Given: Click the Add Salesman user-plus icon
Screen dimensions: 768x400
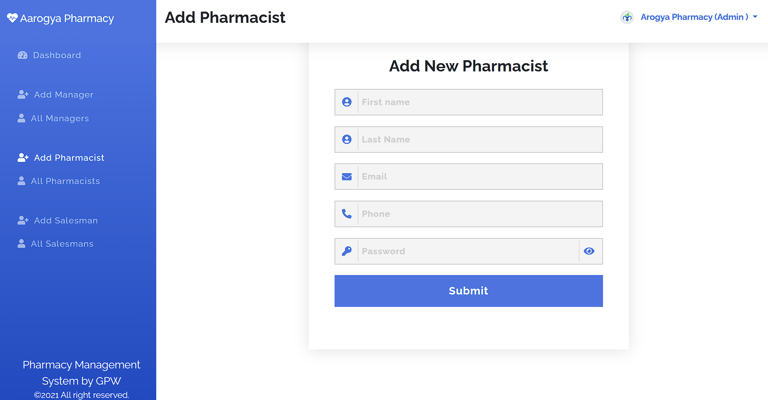Looking at the screenshot, I should (23, 220).
